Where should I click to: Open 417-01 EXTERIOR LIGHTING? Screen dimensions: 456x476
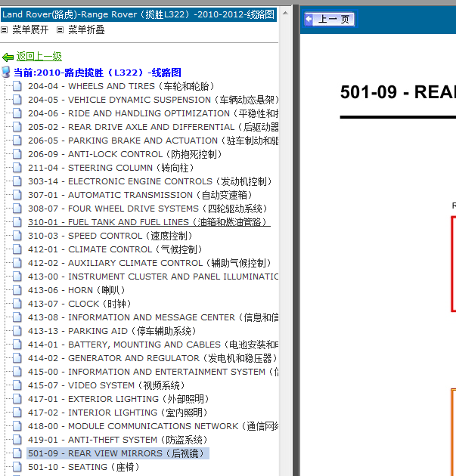(x=119, y=399)
